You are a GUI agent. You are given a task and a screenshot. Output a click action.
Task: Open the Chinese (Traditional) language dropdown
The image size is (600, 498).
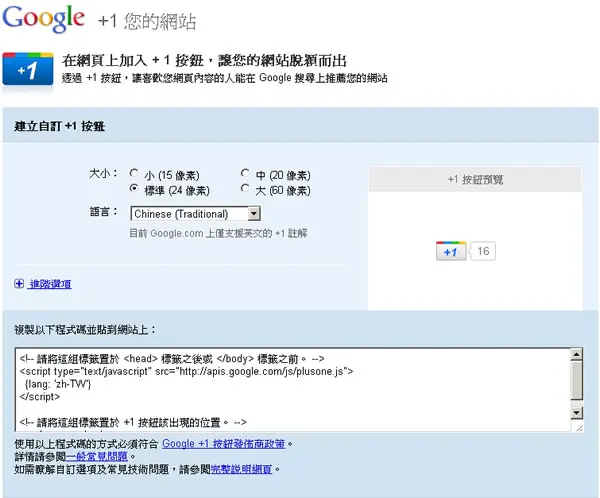pos(195,214)
